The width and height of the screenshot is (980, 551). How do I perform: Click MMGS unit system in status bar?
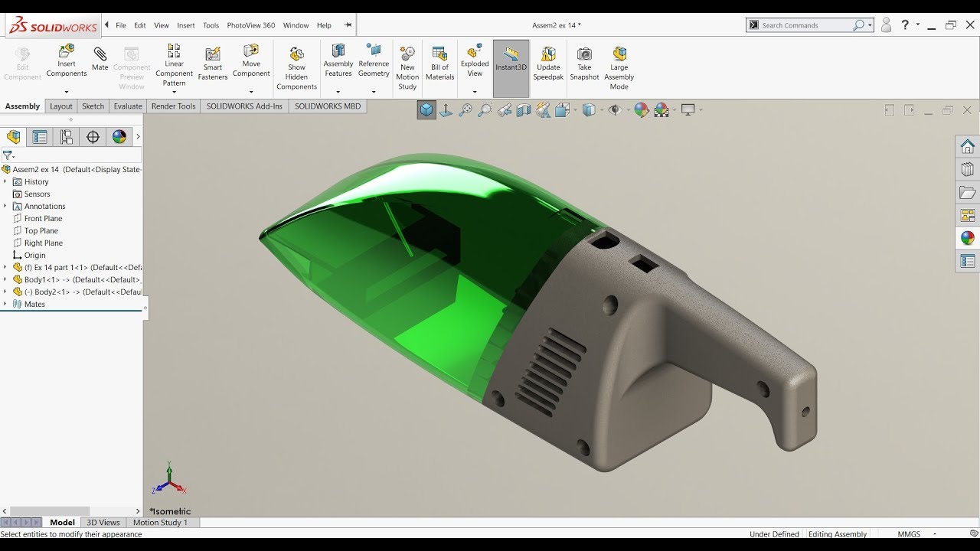[909, 534]
